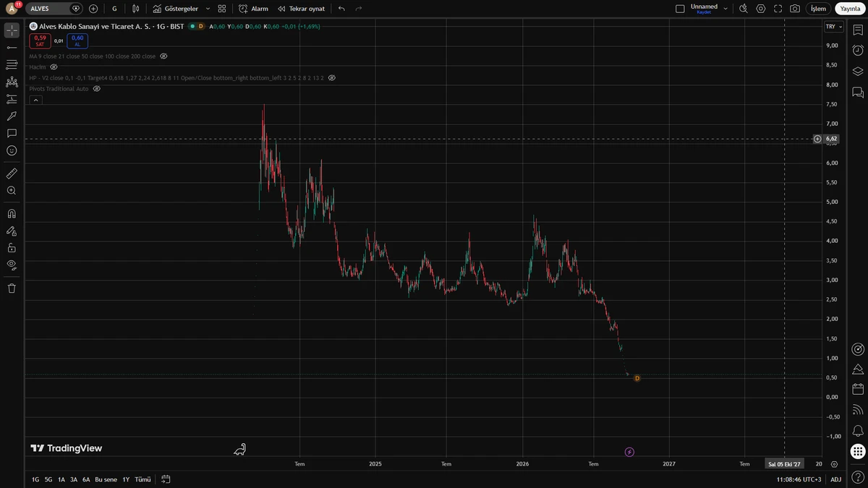The width and height of the screenshot is (868, 488).
Task: Open quick search lightning magnifier icon
Action: [743, 9]
